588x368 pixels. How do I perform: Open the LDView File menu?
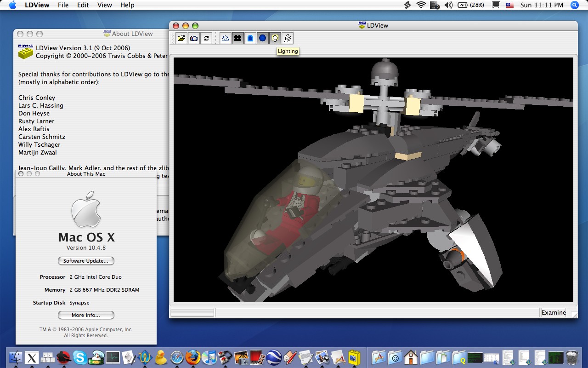(x=63, y=5)
